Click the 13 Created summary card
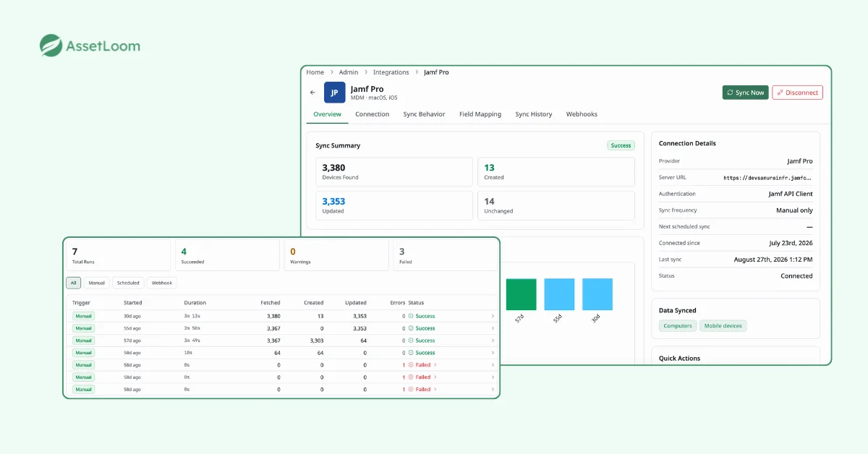The image size is (868, 454). pos(556,172)
